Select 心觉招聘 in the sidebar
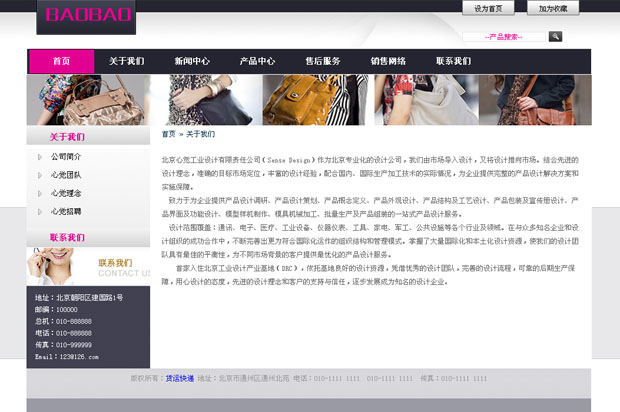Screen dimensions: 620x412 tap(66, 212)
